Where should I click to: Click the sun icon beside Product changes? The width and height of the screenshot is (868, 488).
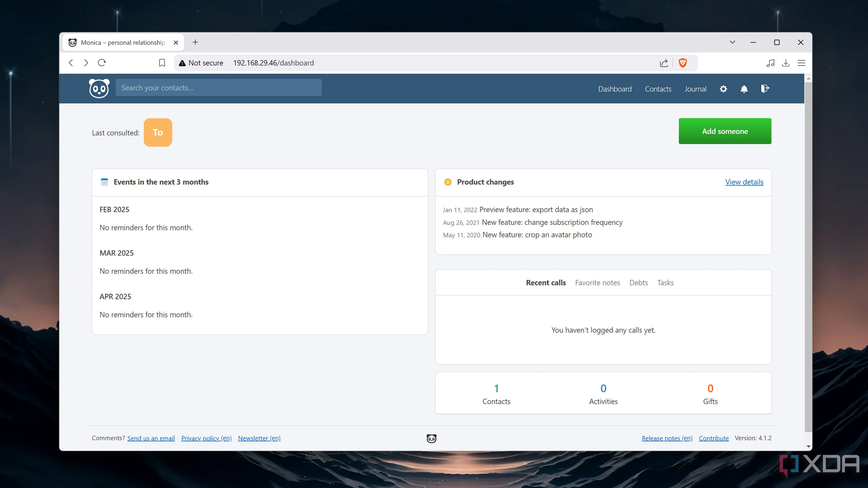(448, 182)
